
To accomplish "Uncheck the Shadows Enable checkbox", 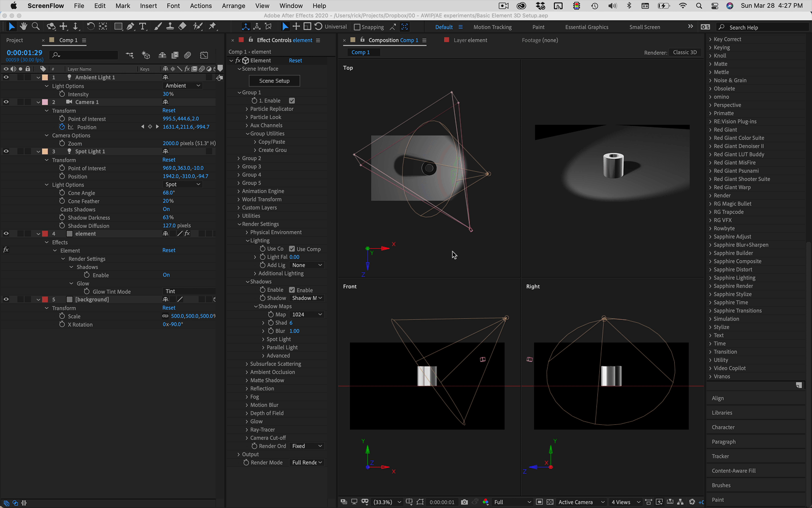I will [x=292, y=290].
